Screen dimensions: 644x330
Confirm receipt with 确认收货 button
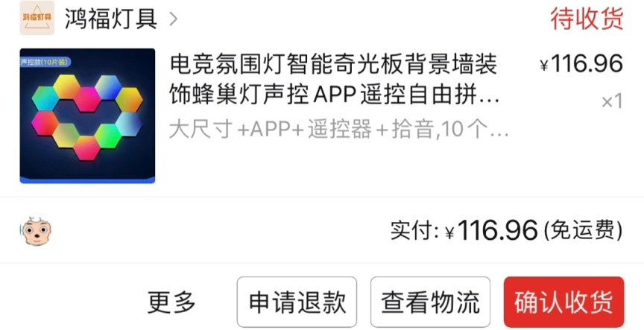[x=564, y=302]
